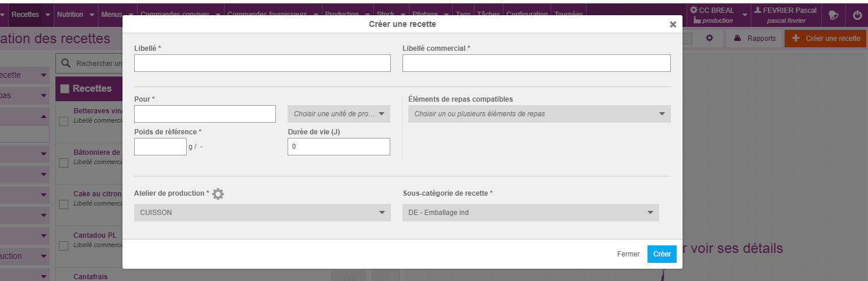The image size is (868, 281).
Task: Click the blue Créer button
Action: point(661,254)
